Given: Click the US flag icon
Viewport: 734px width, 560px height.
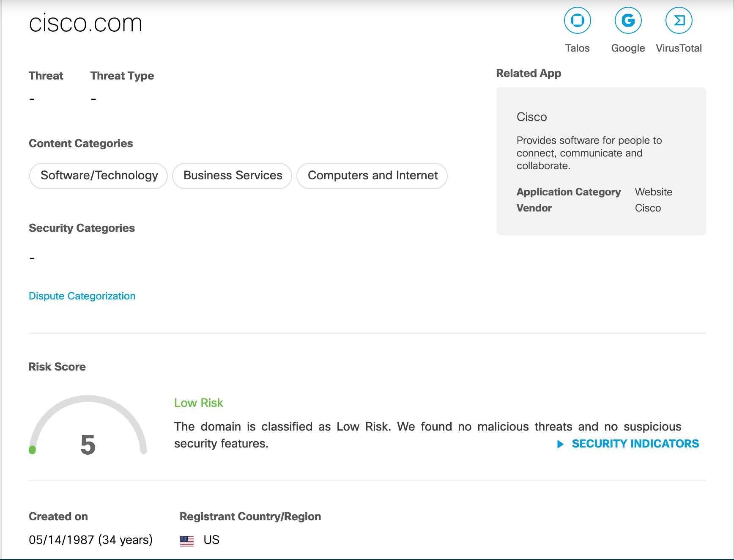Looking at the screenshot, I should click(187, 541).
